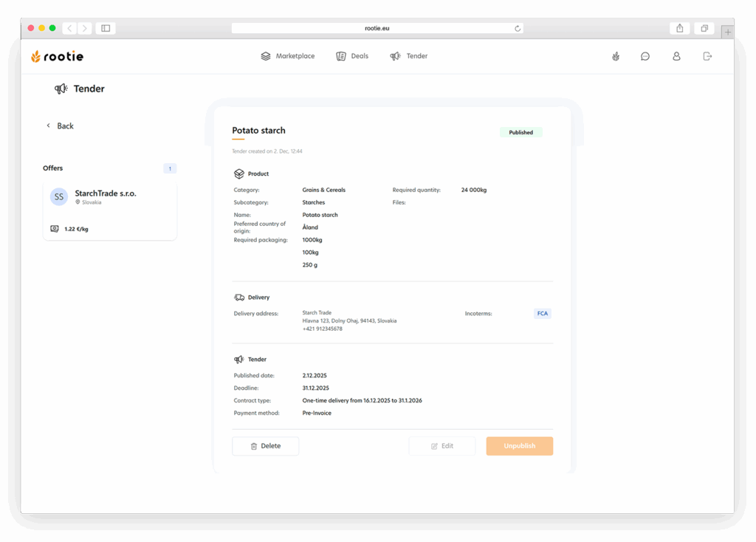The width and height of the screenshot is (756, 542).
Task: Go Back to the tender list
Action: click(x=61, y=126)
